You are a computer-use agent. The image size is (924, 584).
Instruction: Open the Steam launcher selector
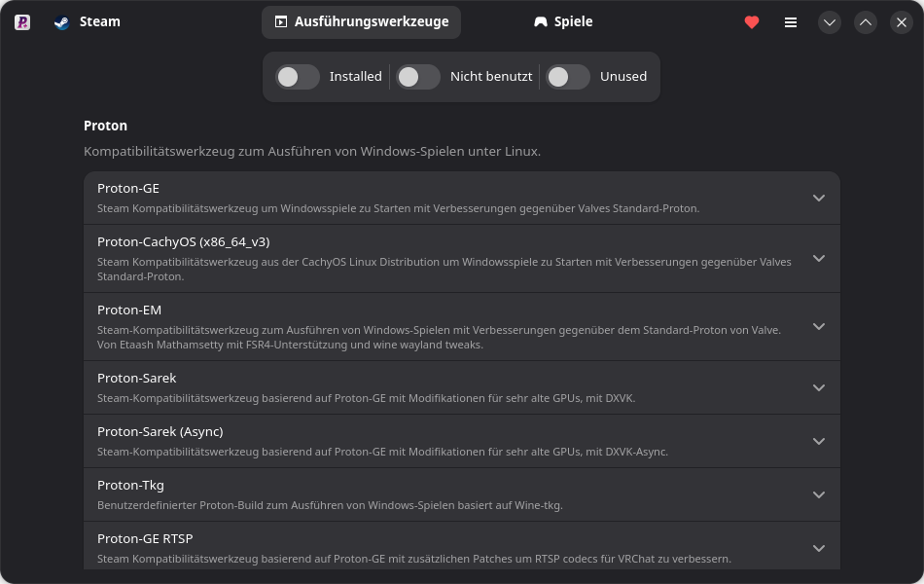coord(88,22)
